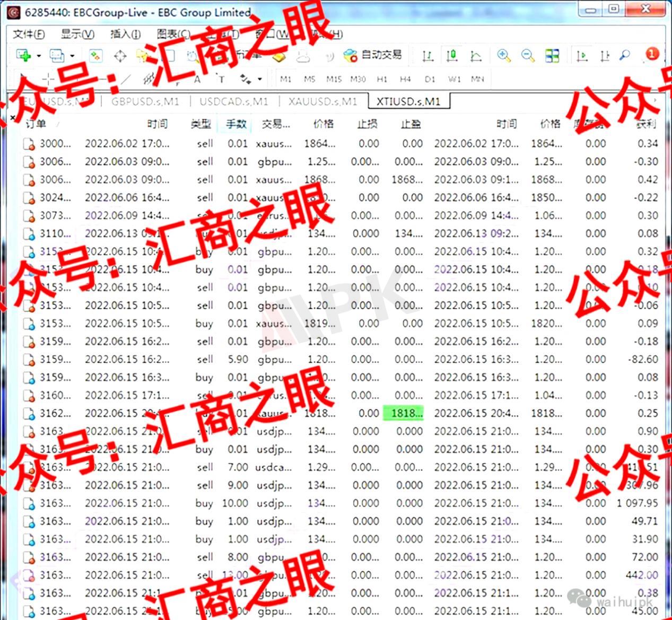Click lot size 5.90 cell
Image resolution: width=672 pixels, height=620 pixels.
[238, 360]
